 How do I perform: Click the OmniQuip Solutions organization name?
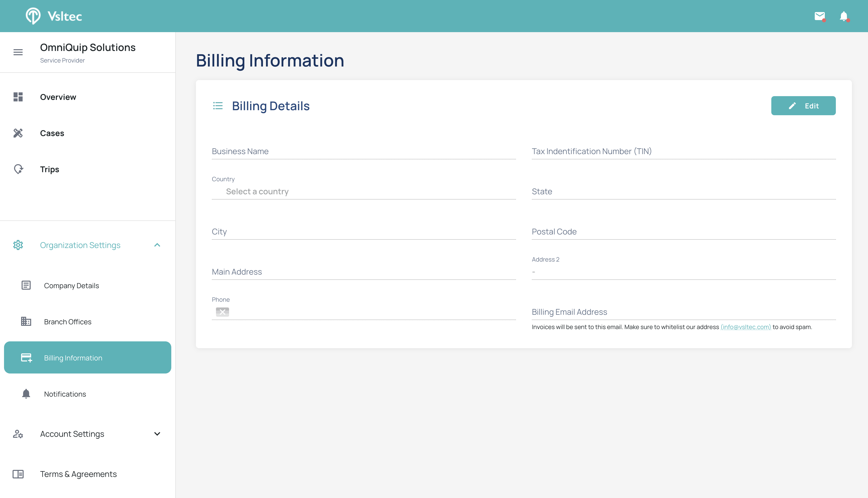(88, 47)
